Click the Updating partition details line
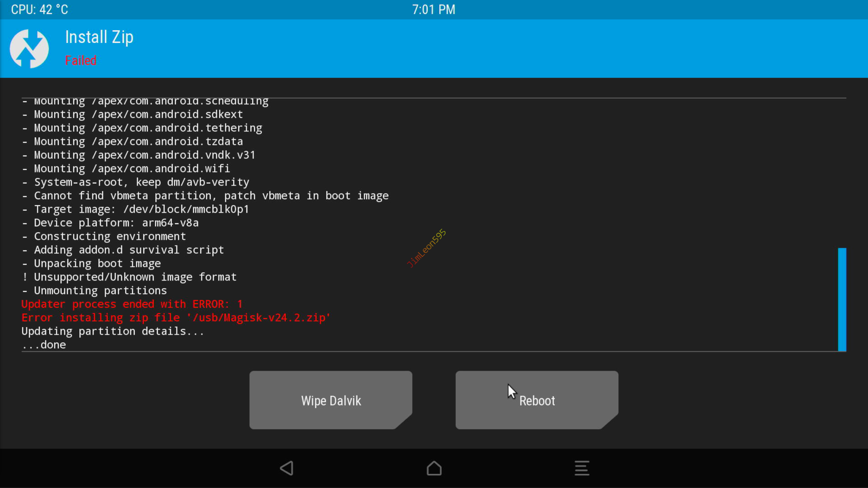868x488 pixels. 113,331
